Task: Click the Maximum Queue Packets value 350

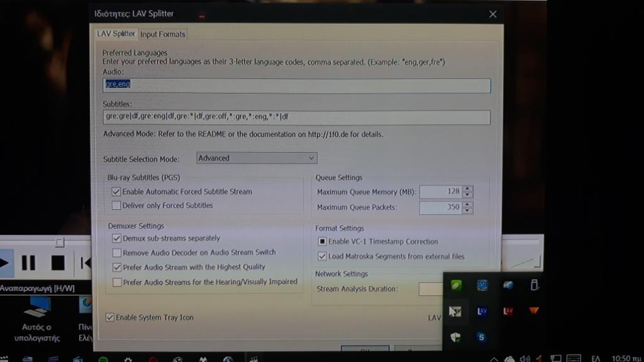Action: 441,207
